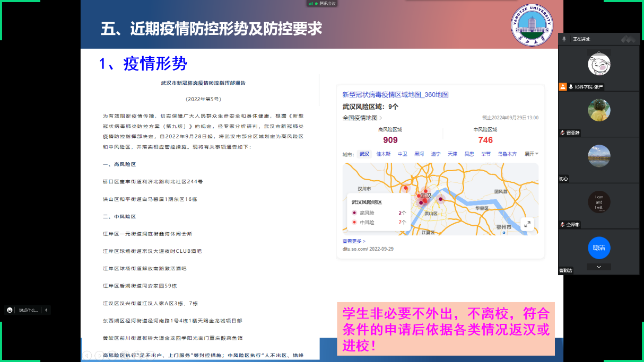The image size is (644, 362).
Task: Click the '查看更多 >' link below map
Action: coord(354,241)
